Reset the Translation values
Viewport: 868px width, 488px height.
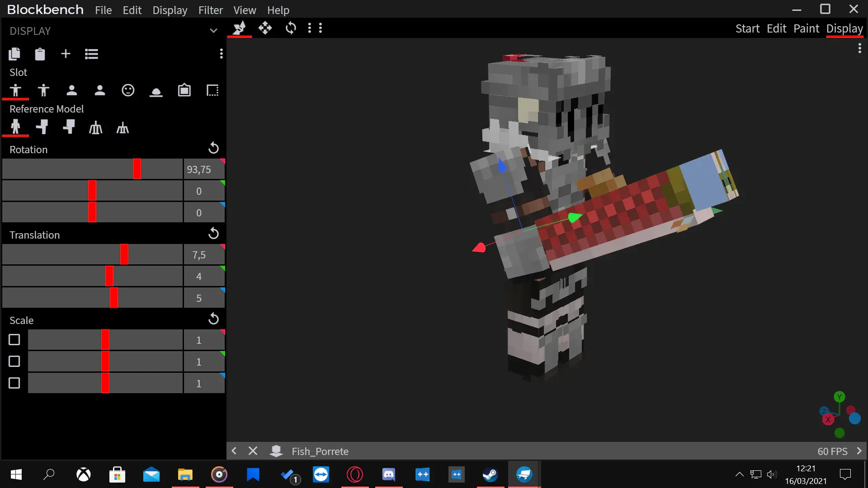213,234
